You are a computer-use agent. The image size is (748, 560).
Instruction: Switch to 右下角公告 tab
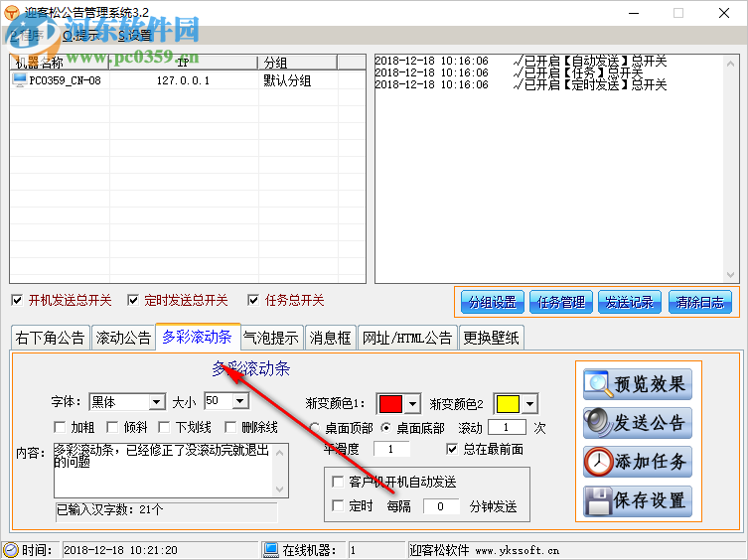coord(50,338)
